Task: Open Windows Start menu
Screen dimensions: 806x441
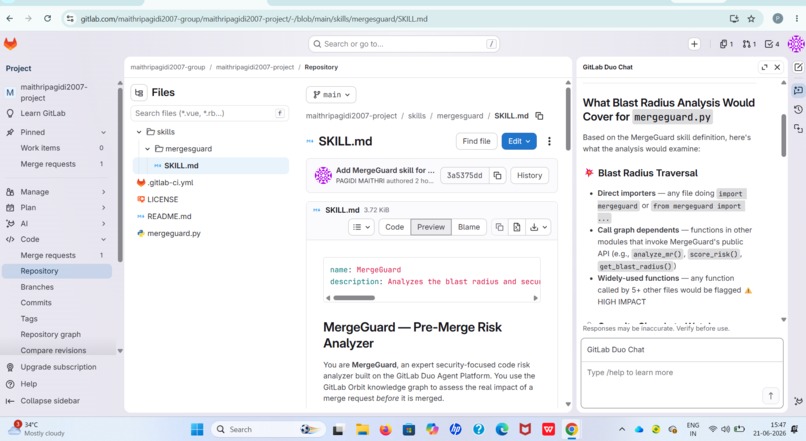Action: coord(197,429)
